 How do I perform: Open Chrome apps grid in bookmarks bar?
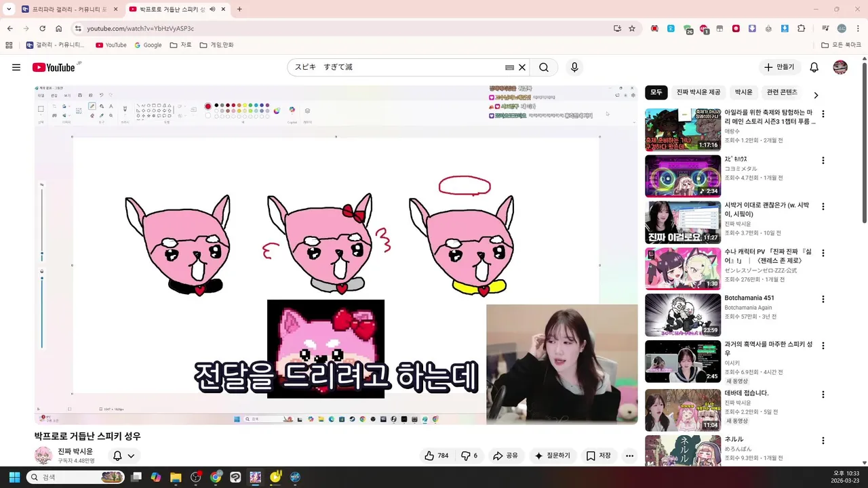tap(9, 45)
